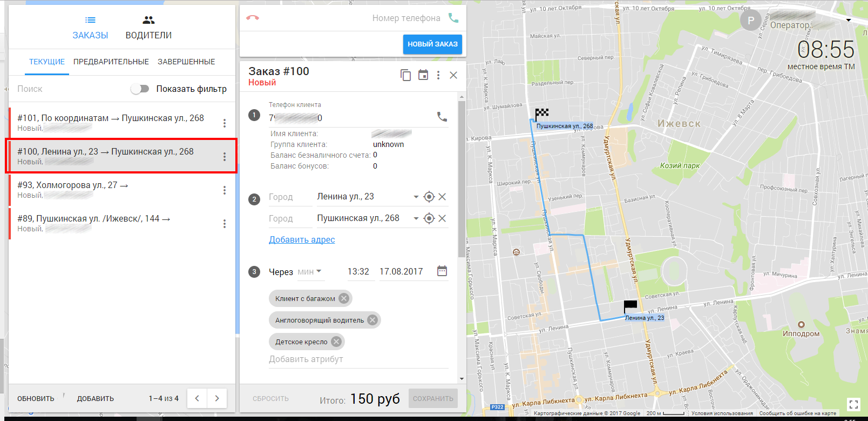Click the Добавить адрес link
Screen dimensions: 868x421
tap(302, 239)
